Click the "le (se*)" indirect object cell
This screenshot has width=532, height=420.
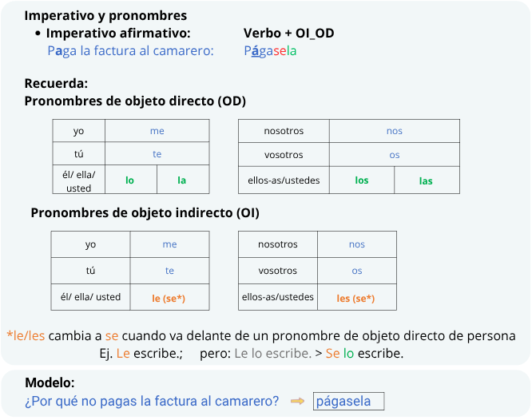(x=169, y=298)
